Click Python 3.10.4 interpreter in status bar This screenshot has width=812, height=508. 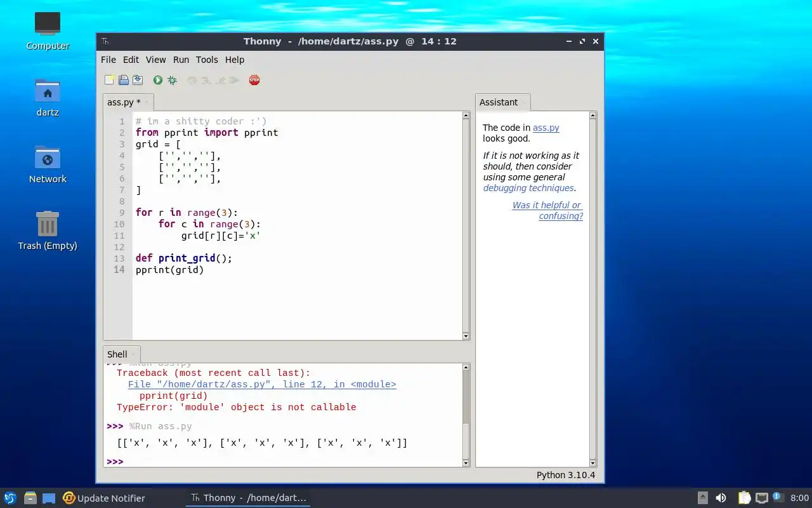pos(566,475)
